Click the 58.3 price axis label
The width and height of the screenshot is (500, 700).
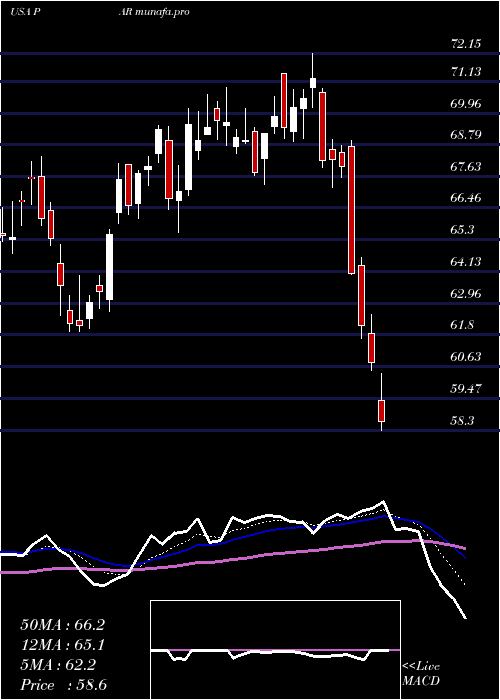[462, 421]
